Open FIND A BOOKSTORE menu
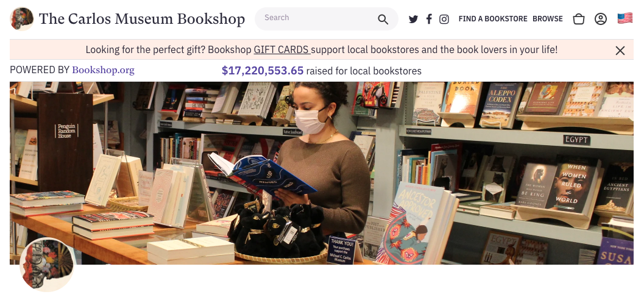Viewport: 644px width, 297px height. (x=493, y=19)
